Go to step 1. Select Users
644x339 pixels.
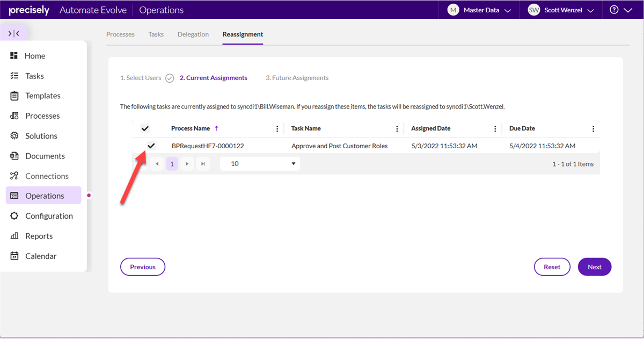(x=141, y=78)
